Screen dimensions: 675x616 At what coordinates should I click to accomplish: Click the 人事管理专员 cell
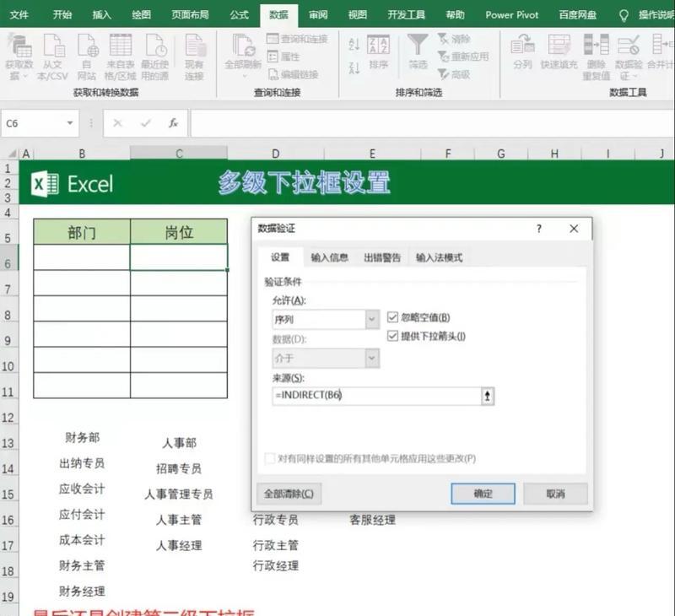[x=179, y=494]
